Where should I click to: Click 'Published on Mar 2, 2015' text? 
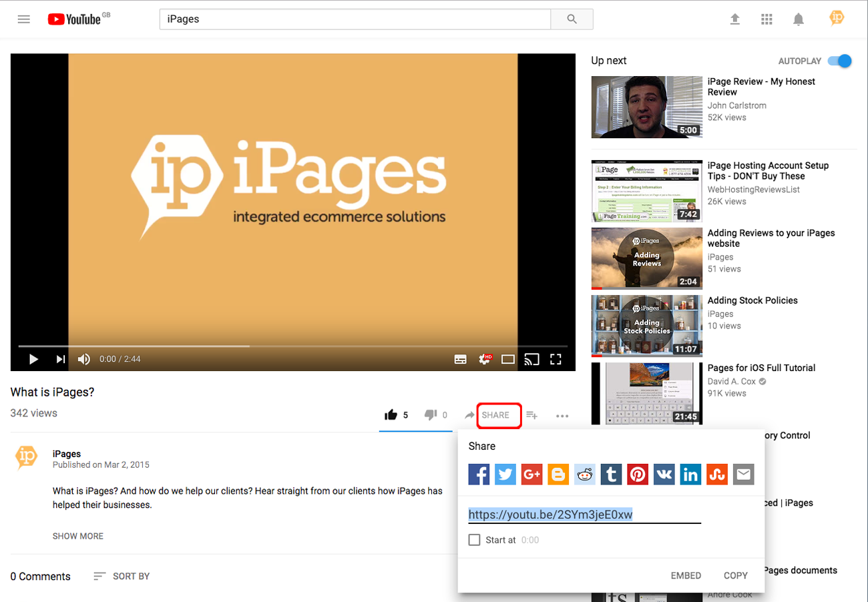click(x=101, y=465)
